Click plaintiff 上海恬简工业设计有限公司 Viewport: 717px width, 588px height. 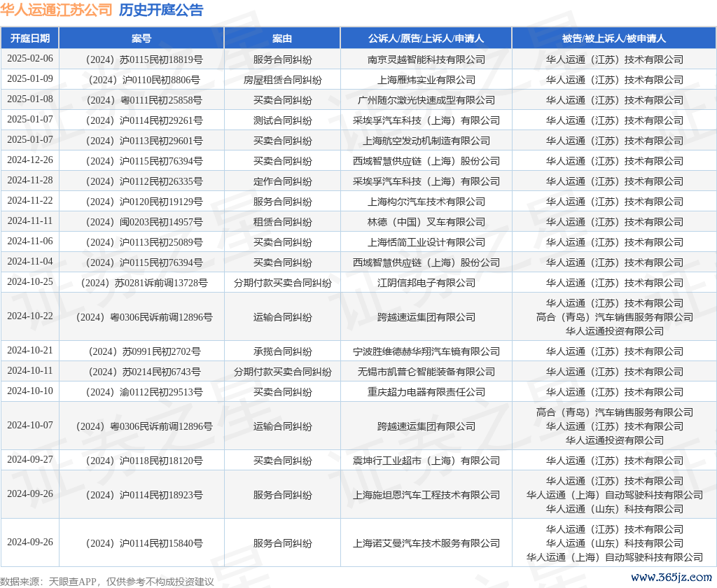pyautogui.click(x=426, y=242)
